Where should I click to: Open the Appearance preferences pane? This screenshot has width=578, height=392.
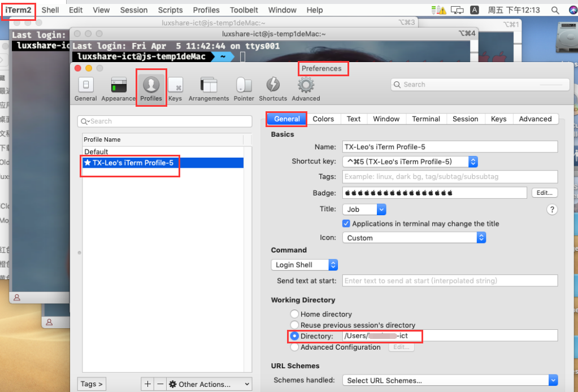(x=118, y=89)
